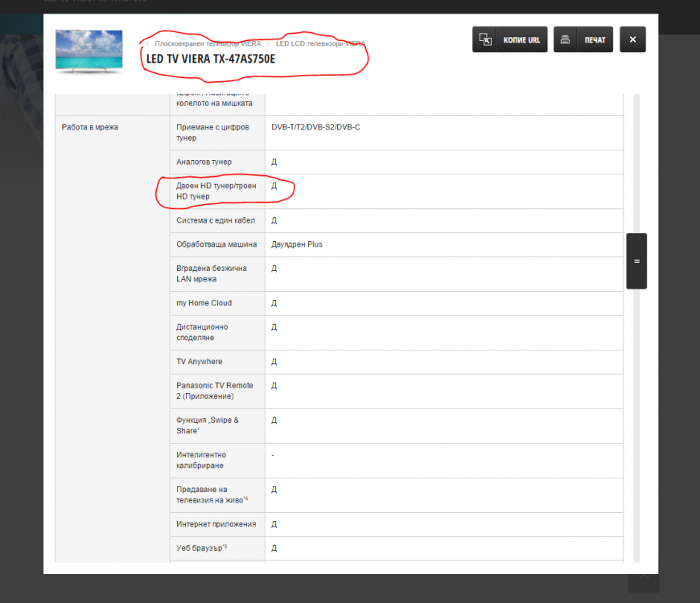
Task: Click the printer icon
Action: click(x=565, y=39)
